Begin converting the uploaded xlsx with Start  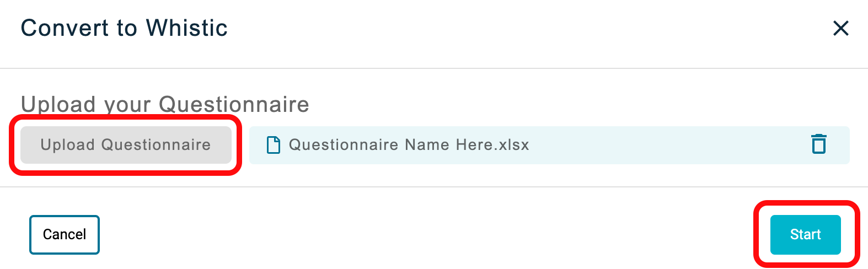coord(805,234)
